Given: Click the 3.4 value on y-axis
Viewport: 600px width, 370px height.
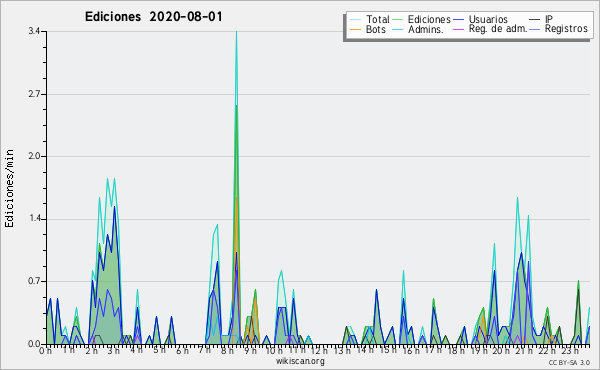Looking at the screenshot, I should (x=34, y=31).
